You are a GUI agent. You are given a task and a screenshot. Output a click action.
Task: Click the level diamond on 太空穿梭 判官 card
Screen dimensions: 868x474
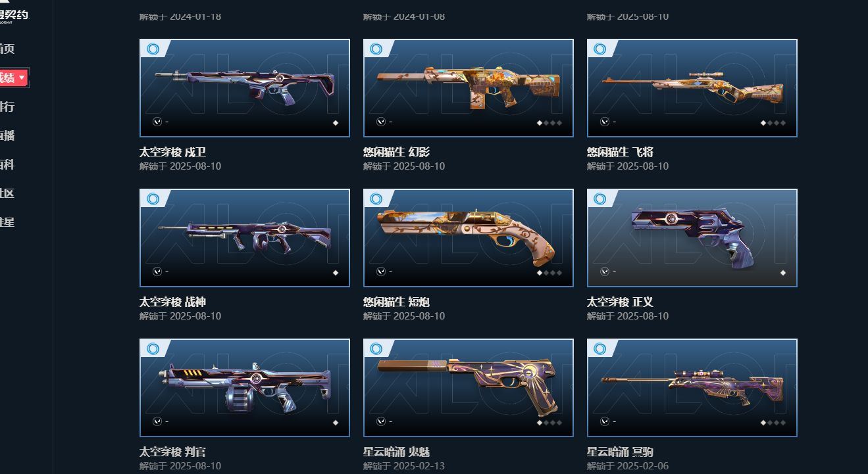336,423
